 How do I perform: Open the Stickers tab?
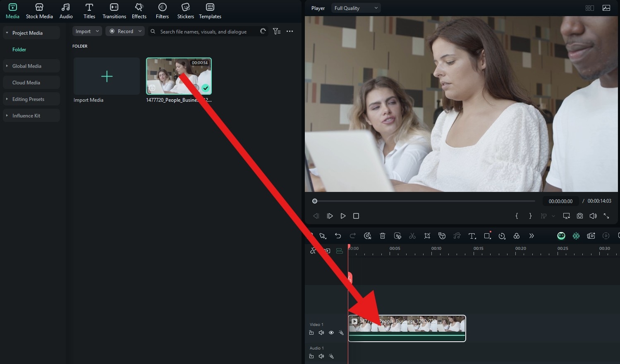(x=186, y=11)
